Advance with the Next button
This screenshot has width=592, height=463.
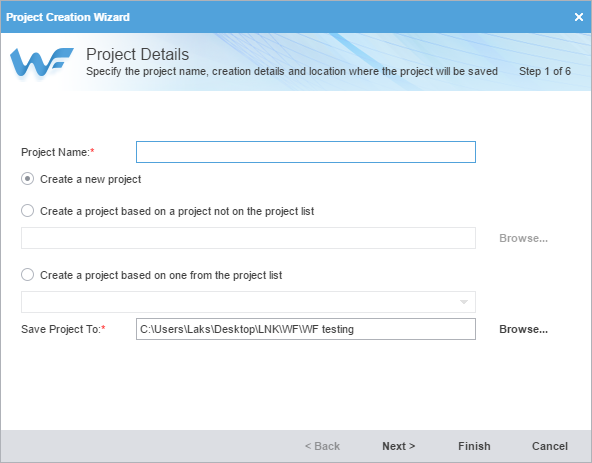(x=398, y=446)
